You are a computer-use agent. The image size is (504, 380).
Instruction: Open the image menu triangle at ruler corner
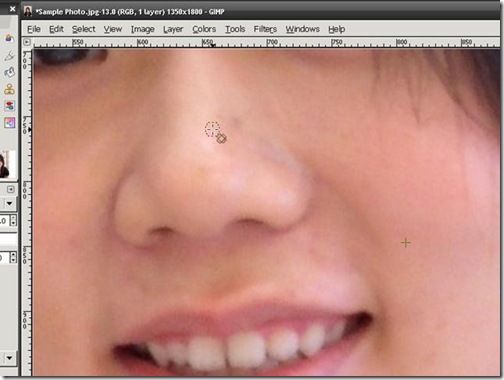click(27, 42)
